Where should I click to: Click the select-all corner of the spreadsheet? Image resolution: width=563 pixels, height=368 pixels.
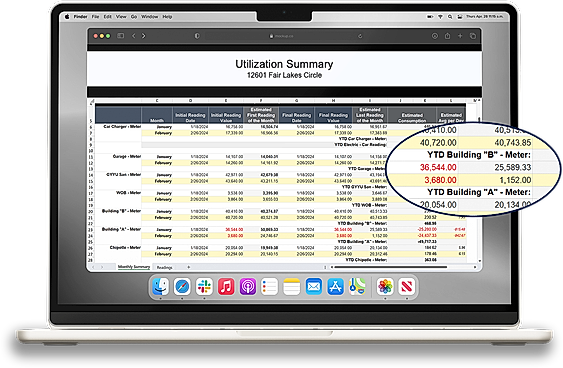92,101
